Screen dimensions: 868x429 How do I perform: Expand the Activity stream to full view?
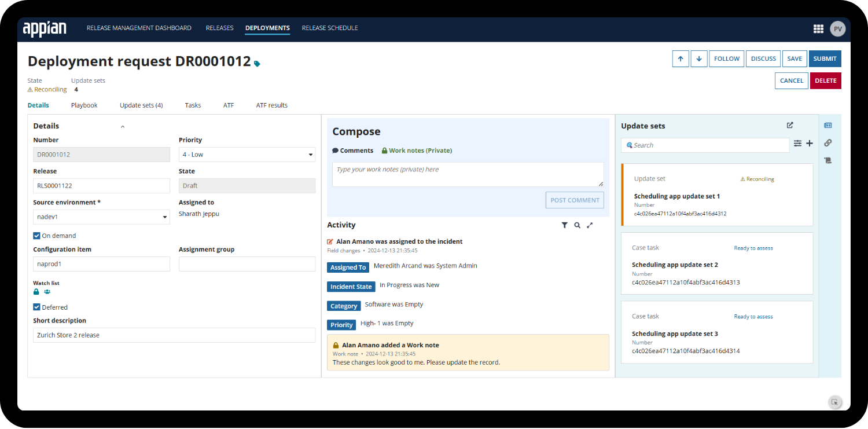590,225
